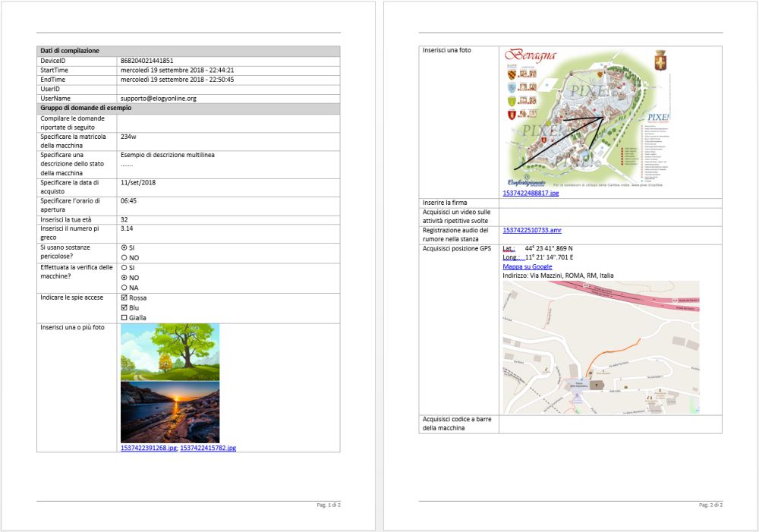Click the StartTime value ending 22:44:21

click(177, 70)
